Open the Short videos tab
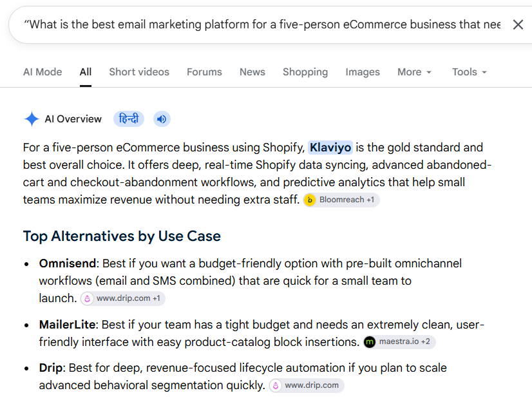Screen dimensions: 532x402 point(139,72)
